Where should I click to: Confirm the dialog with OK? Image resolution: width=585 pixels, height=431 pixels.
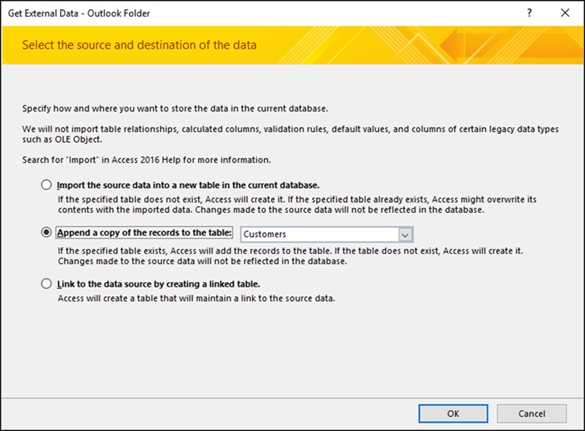pos(453,413)
